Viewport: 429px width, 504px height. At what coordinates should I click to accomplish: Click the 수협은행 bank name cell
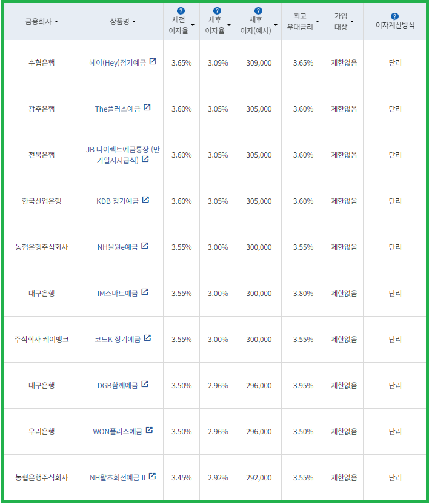click(x=42, y=62)
